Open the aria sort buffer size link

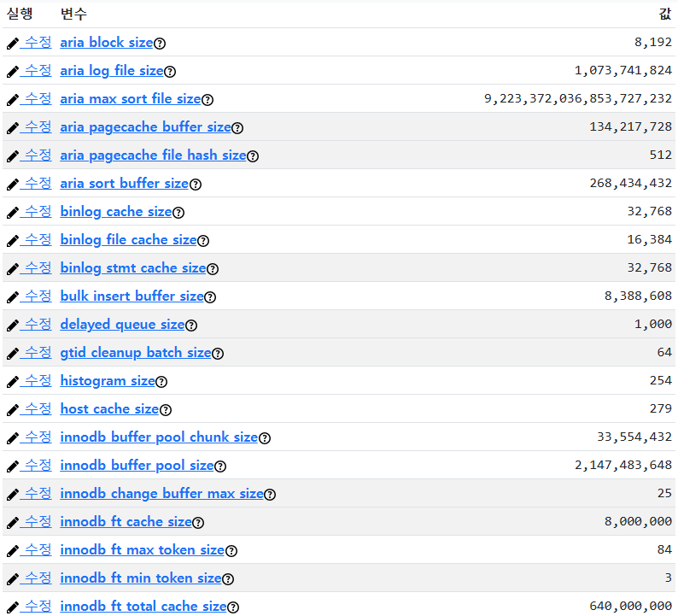pos(125,184)
